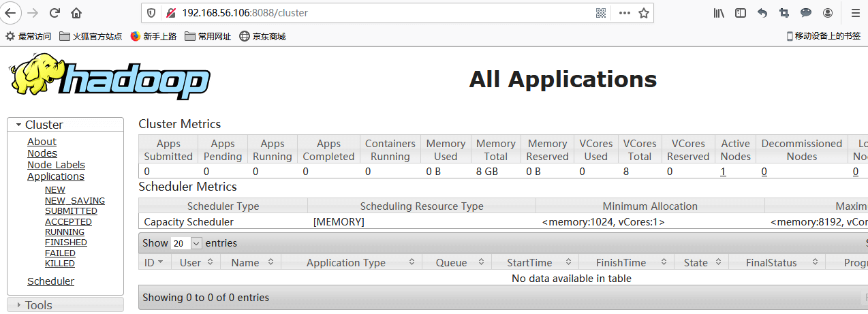This screenshot has height=314, width=868.
Task: Open the Firefox account icon
Action: (x=828, y=13)
